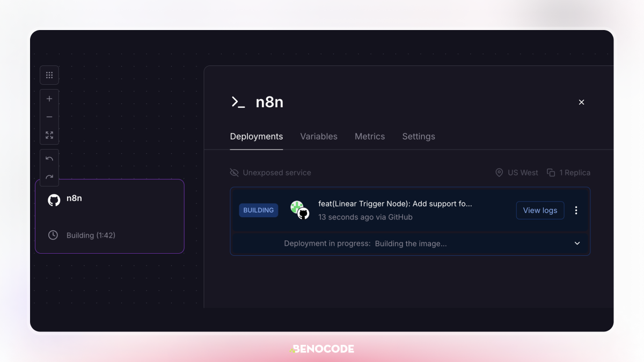Redo the canvas change
The image size is (644, 362).
[x=49, y=177]
